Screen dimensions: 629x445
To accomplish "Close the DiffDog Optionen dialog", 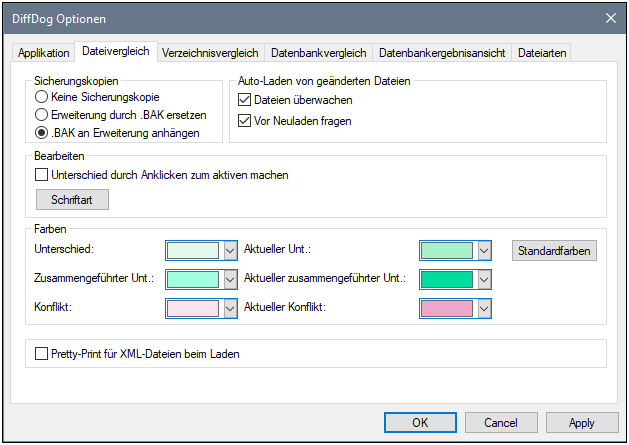I will (x=611, y=18).
